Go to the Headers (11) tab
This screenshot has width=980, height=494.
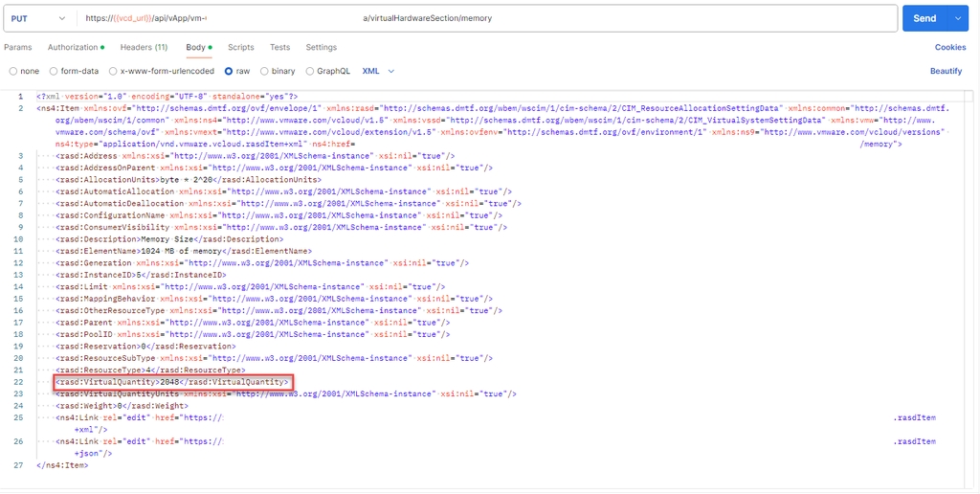pyautogui.click(x=144, y=47)
